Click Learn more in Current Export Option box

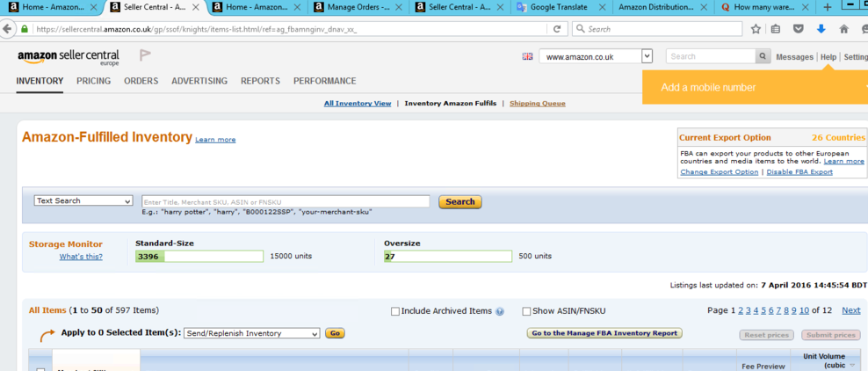[x=843, y=161]
